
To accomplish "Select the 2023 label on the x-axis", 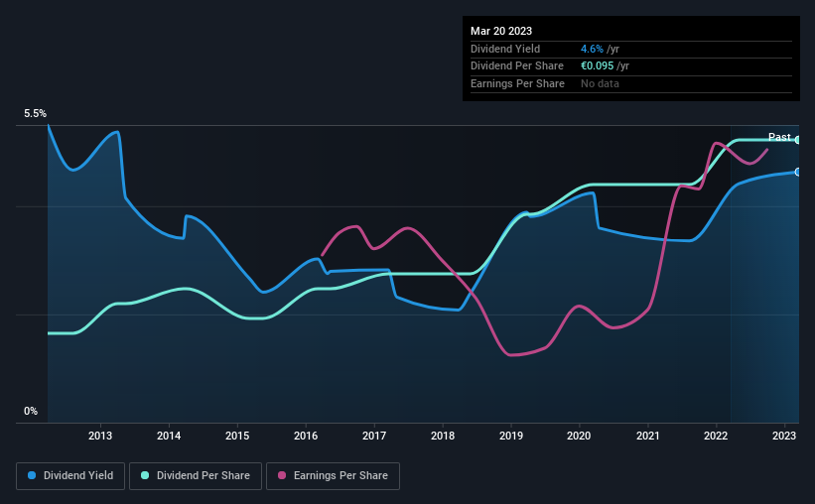I will point(784,436).
